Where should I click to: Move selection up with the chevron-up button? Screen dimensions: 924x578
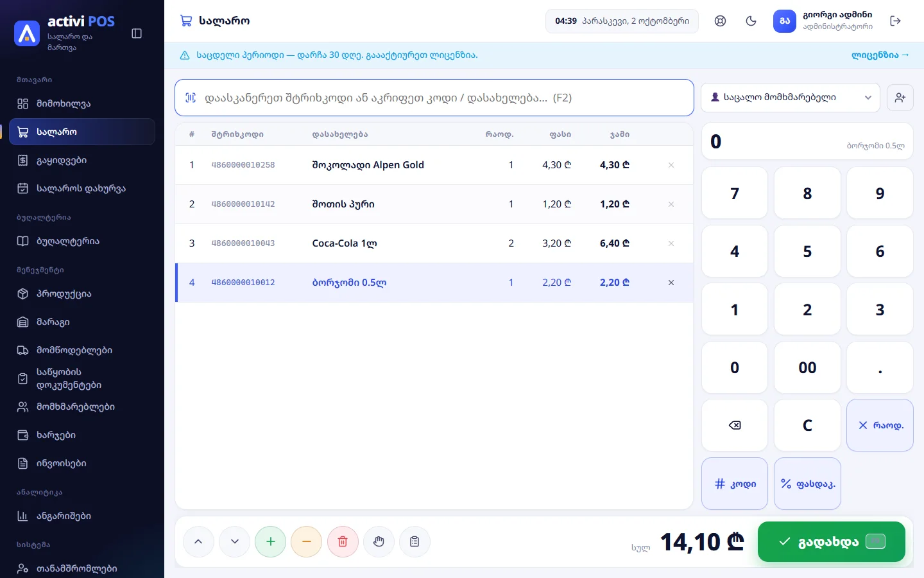point(198,541)
